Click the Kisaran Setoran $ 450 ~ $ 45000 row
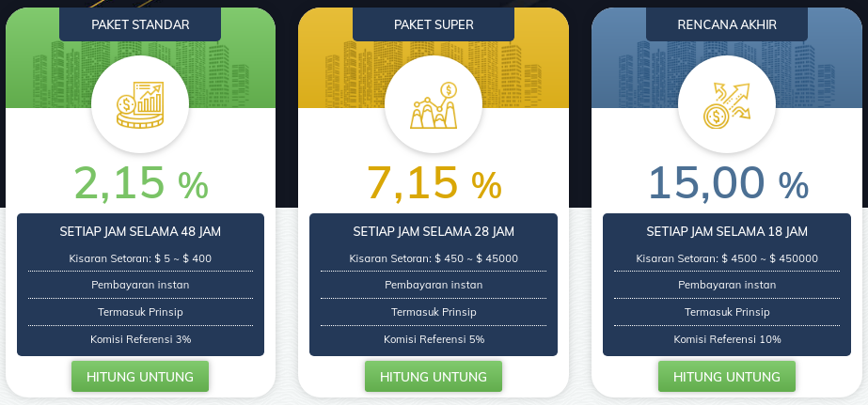Screen dimensions: 868x405 click(434, 258)
